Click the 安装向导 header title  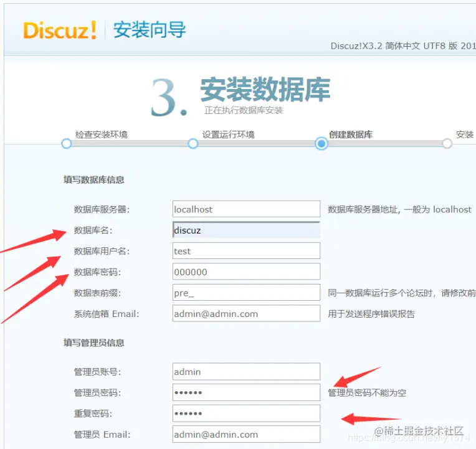point(150,30)
